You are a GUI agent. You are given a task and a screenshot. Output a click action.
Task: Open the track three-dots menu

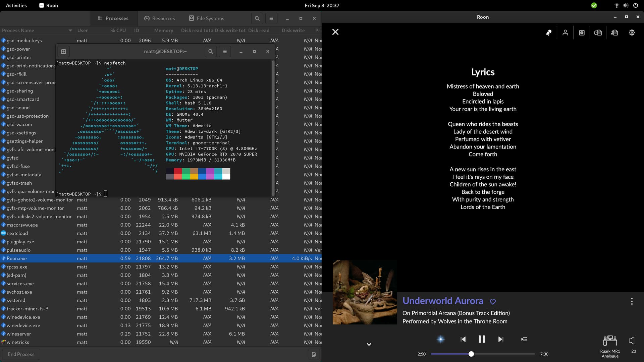pyautogui.click(x=632, y=301)
